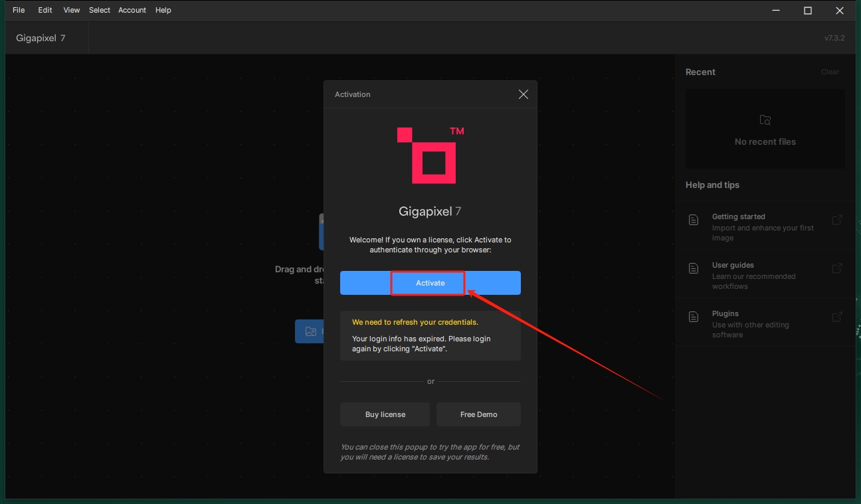The image size is (861, 504).
Task: Click the 'Help and tips' heading
Action: click(712, 185)
